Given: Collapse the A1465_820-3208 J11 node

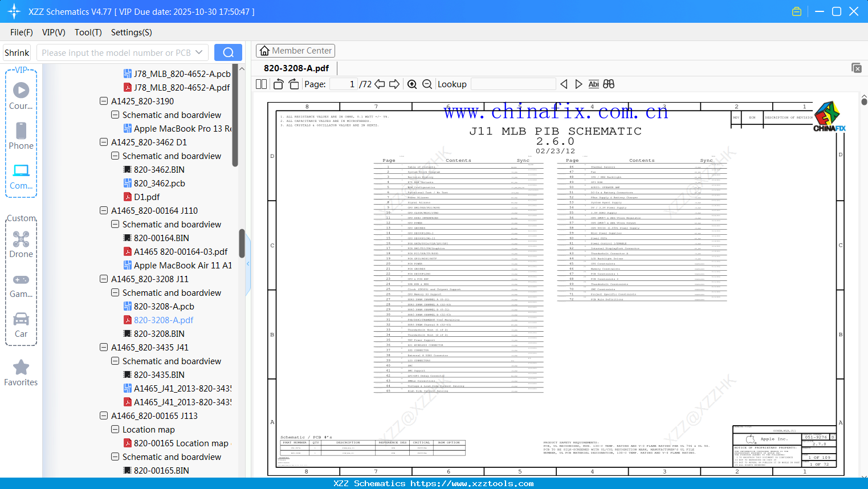Looking at the screenshot, I should click(104, 279).
